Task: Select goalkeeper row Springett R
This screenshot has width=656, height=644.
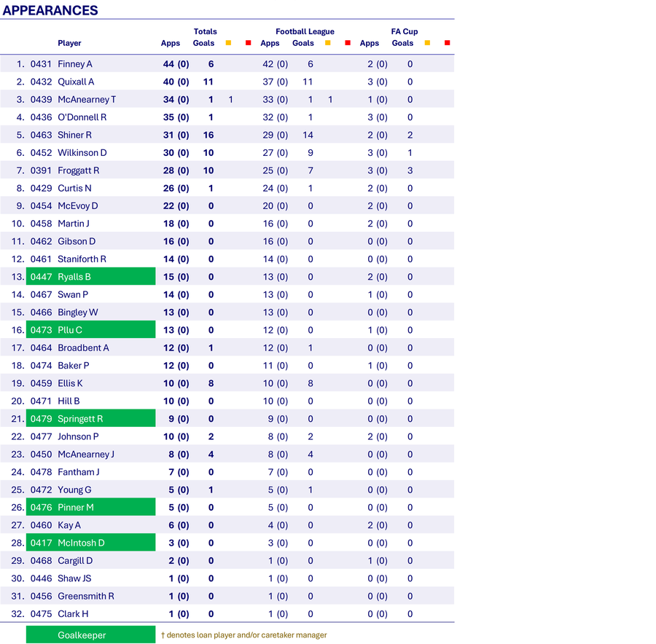Action: pos(91,418)
